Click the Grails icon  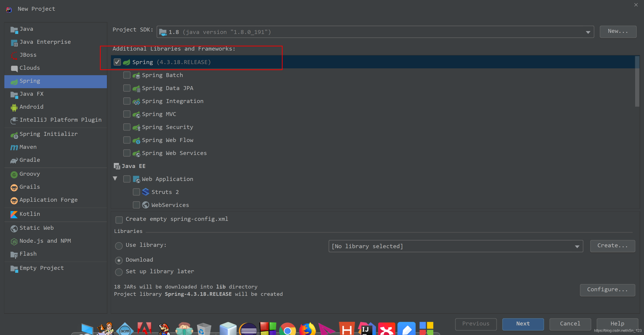[14, 187]
